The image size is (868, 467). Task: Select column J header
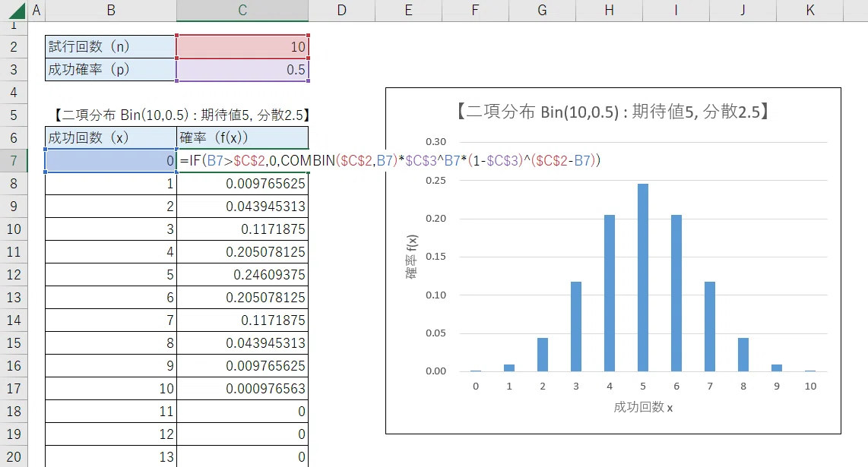point(743,11)
